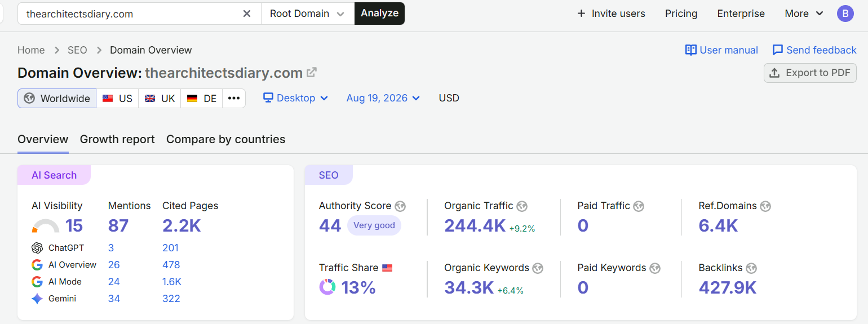Click Gemini cited pages value 322
868x324 pixels.
[171, 299]
